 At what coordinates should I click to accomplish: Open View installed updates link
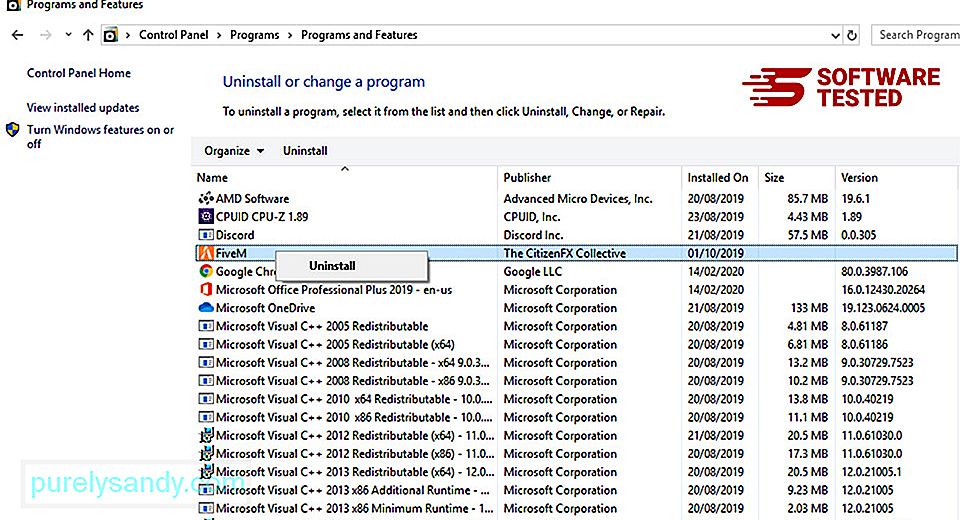[x=83, y=108]
